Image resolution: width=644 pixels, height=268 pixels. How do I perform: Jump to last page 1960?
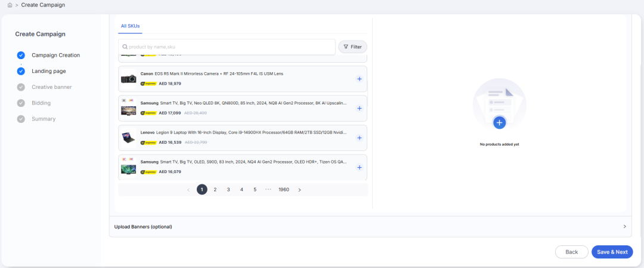284,189
